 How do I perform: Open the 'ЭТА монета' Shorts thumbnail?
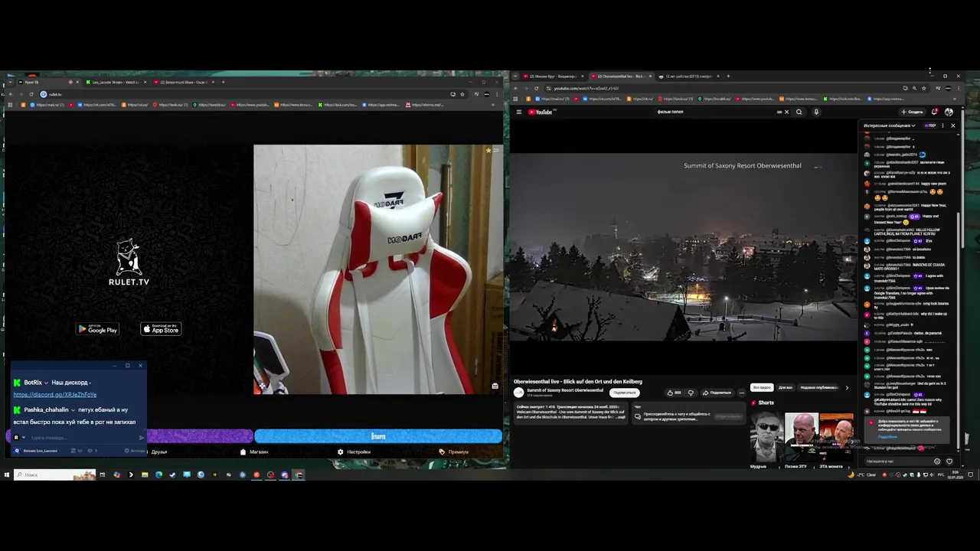coord(836,438)
